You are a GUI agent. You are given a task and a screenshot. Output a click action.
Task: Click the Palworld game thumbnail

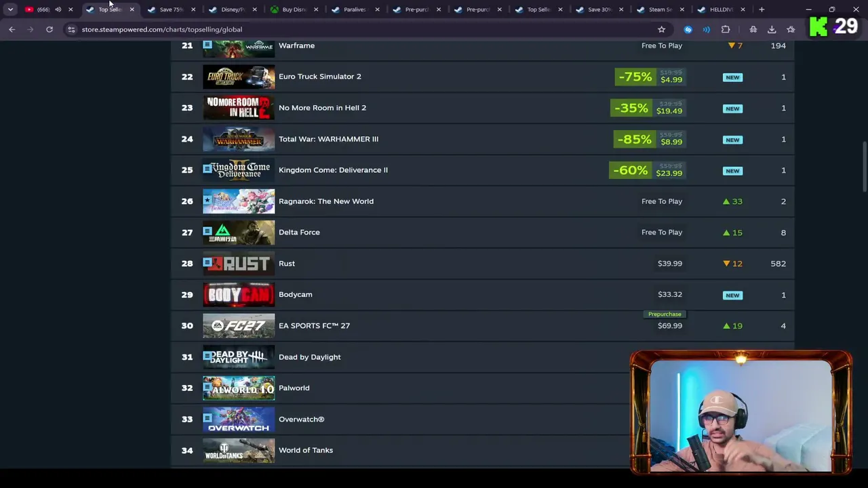point(239,388)
